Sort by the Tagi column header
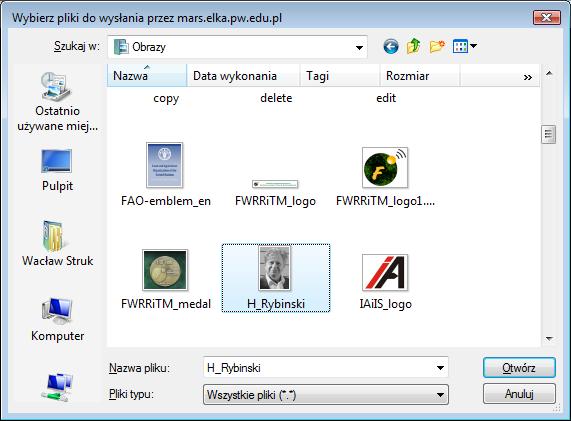The image size is (571, 421). tap(340, 75)
